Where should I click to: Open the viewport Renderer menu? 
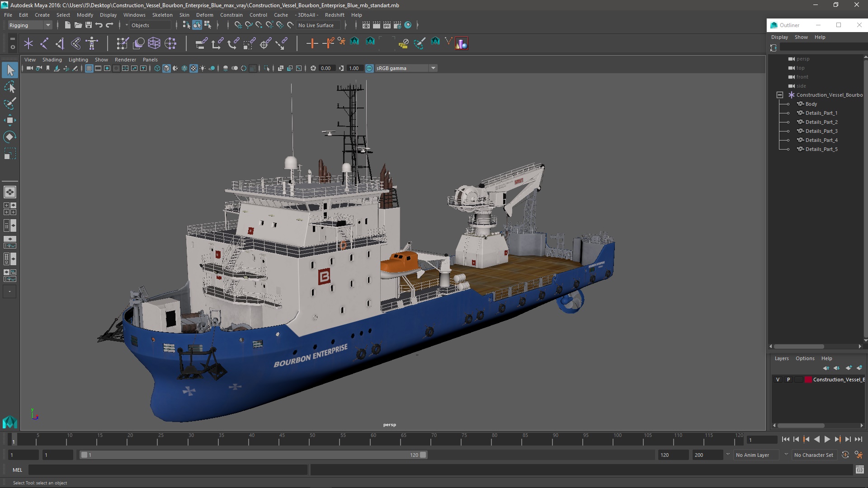125,60
